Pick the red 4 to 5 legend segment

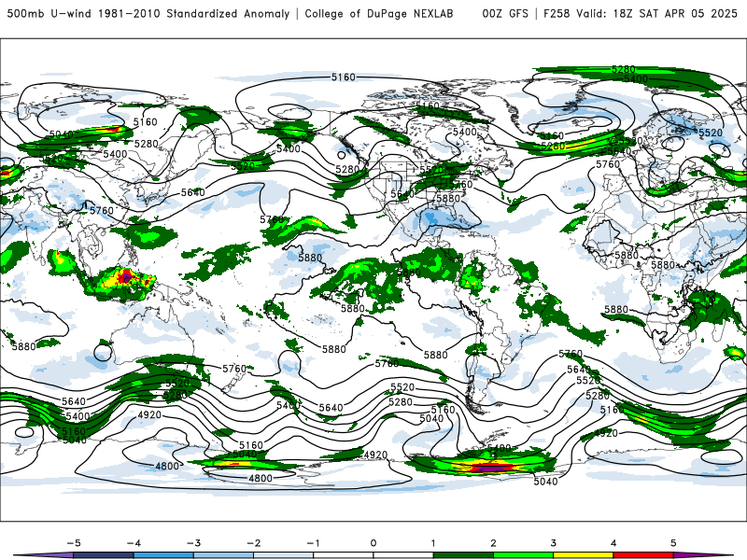point(643,555)
